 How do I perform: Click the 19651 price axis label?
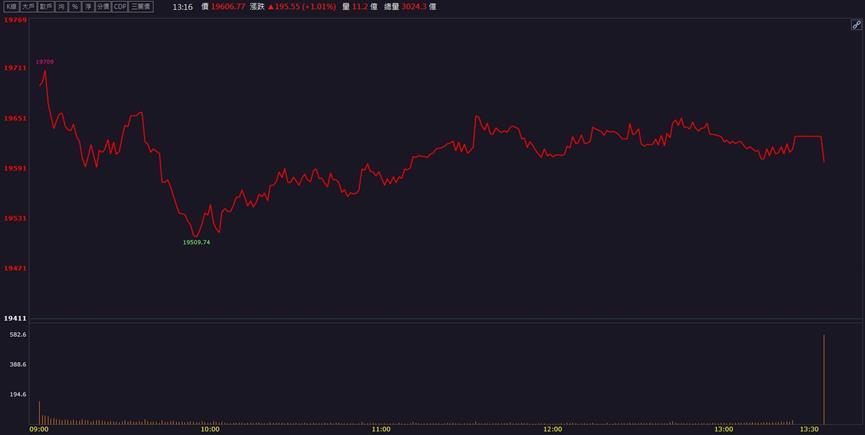(x=15, y=119)
